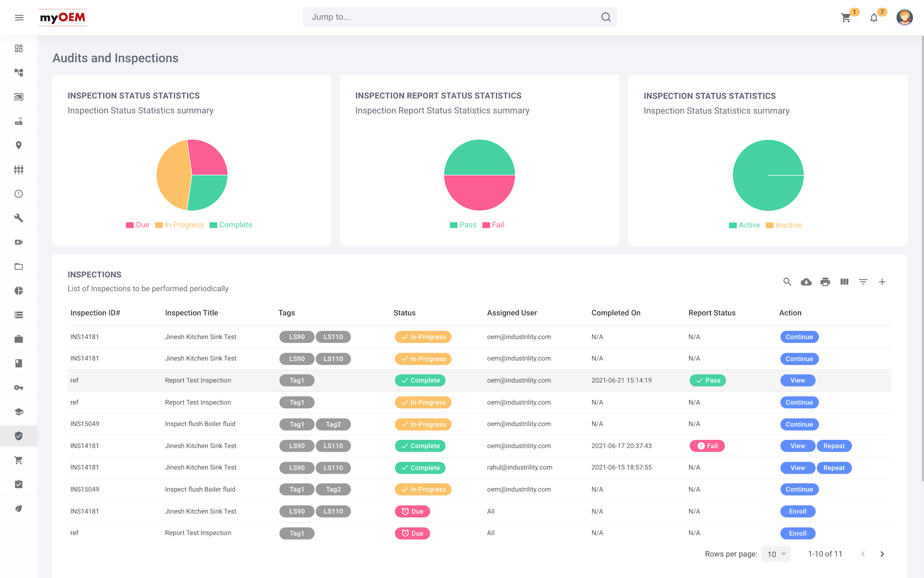Click the 2021-06-15 18:57:55 completed date
924x578 pixels.
[621, 467]
